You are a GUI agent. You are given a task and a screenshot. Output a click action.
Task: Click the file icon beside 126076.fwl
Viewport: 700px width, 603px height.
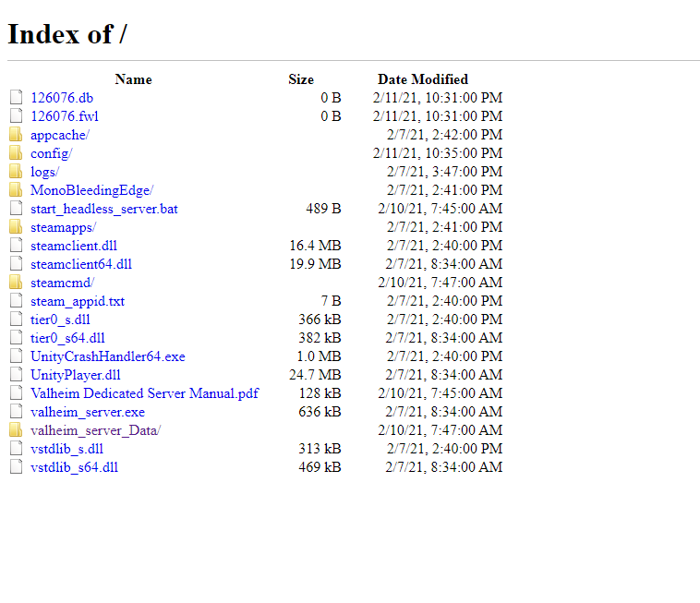tap(16, 115)
